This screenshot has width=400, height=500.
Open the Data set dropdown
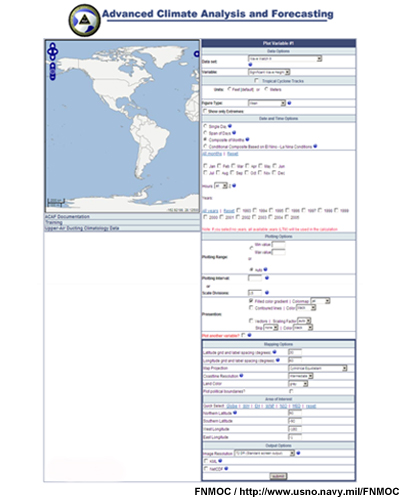[x=285, y=59]
